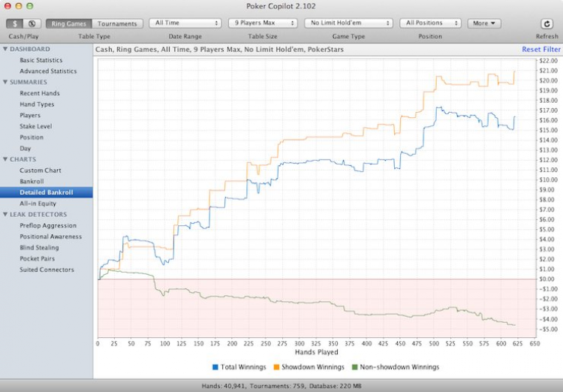The width and height of the screenshot is (563, 392).
Task: Open the All Positions dropdown
Action: pyautogui.click(x=430, y=23)
